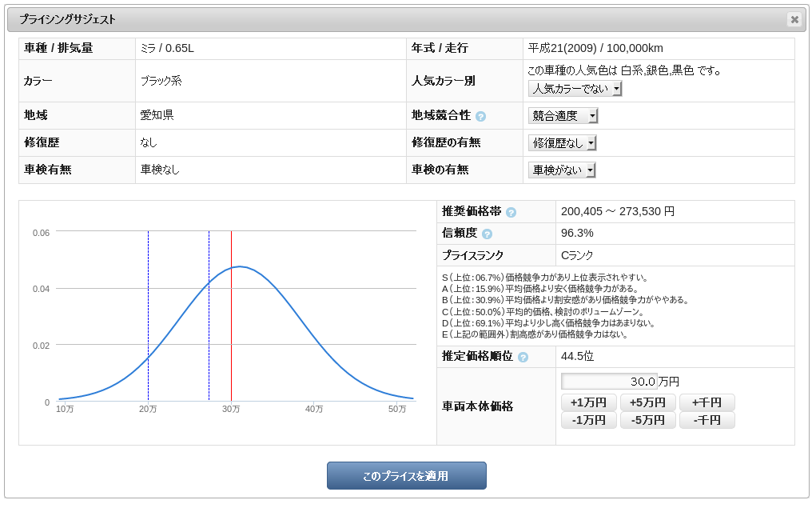This screenshot has width=812, height=508.
Task: Click the +千円 button
Action: coord(707,402)
